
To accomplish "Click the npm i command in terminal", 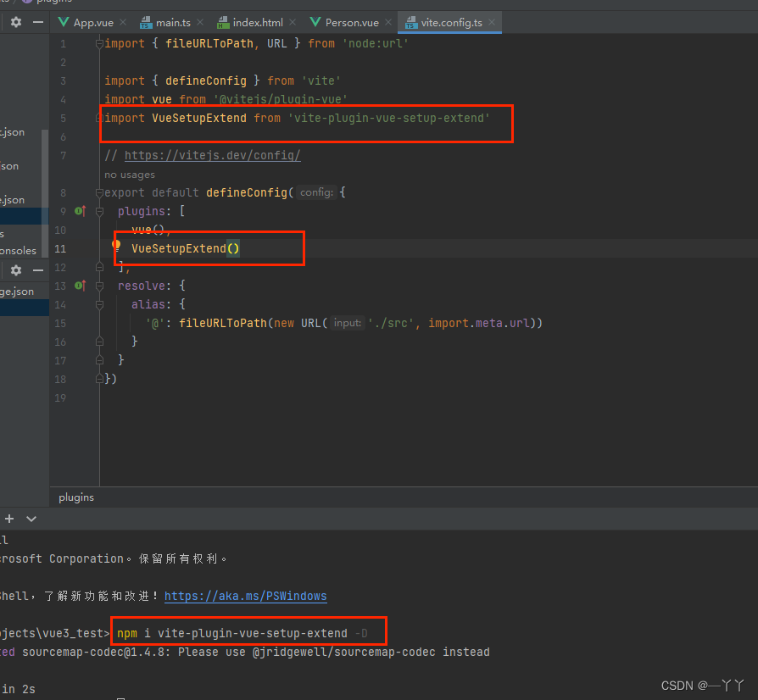I will [x=242, y=633].
